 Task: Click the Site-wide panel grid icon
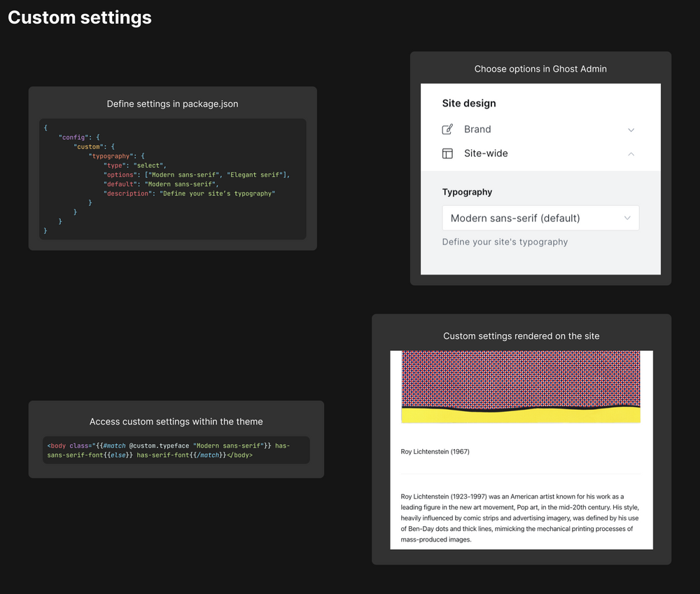447,153
